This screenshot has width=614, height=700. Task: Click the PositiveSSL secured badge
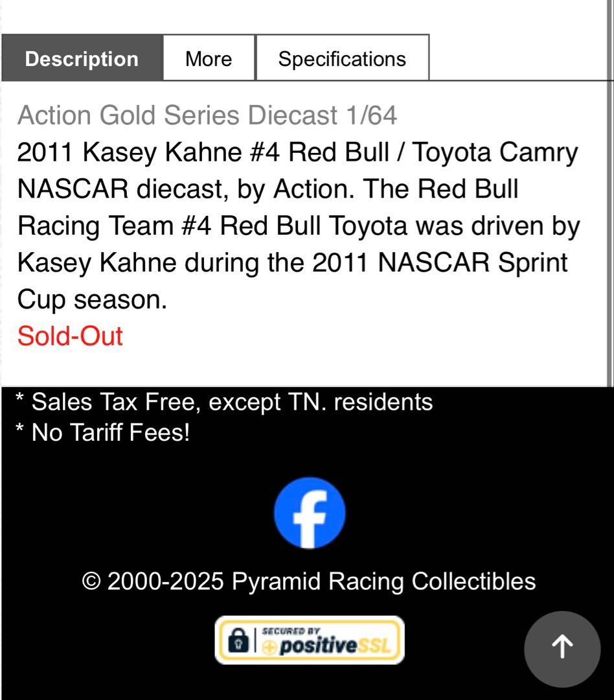pos(310,640)
